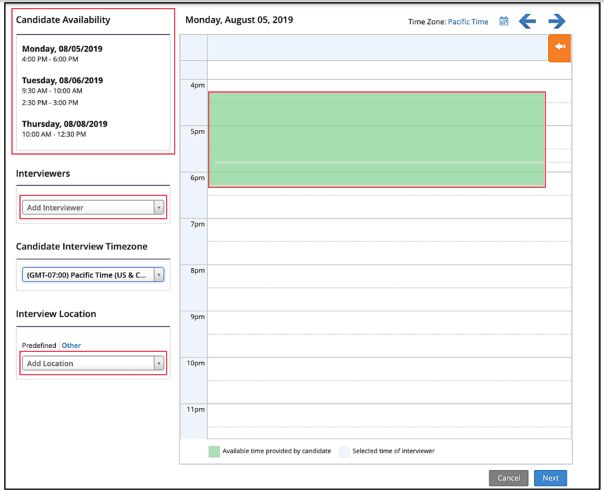Switch to the Other location tab
This screenshot has height=490, width=604.
click(71, 345)
